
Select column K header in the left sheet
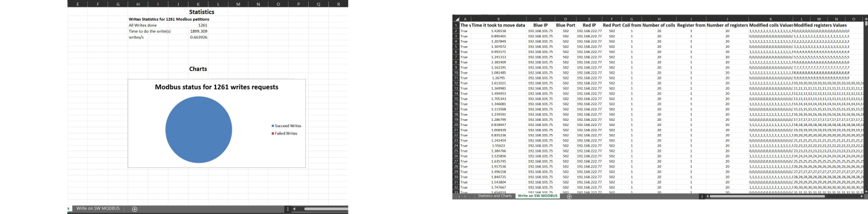click(198, 3)
